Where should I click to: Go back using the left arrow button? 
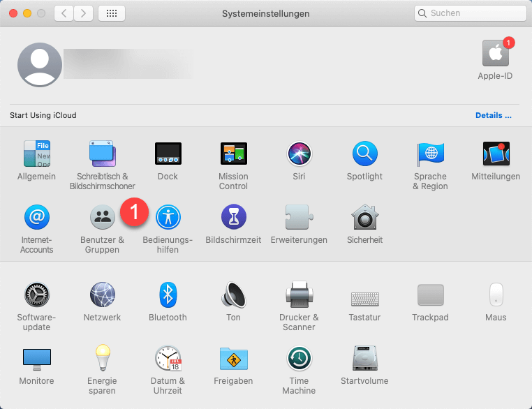[x=64, y=13]
